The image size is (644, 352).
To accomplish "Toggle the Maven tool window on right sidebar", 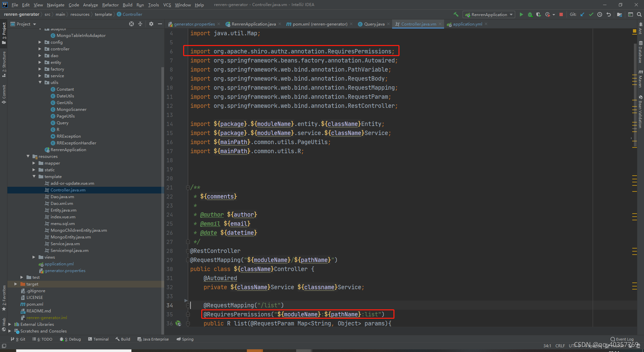I will 640,79.
